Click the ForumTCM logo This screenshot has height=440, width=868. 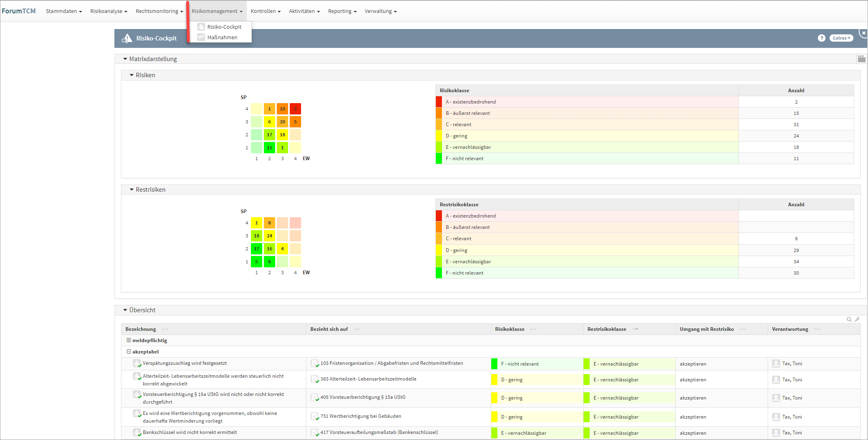tap(19, 11)
